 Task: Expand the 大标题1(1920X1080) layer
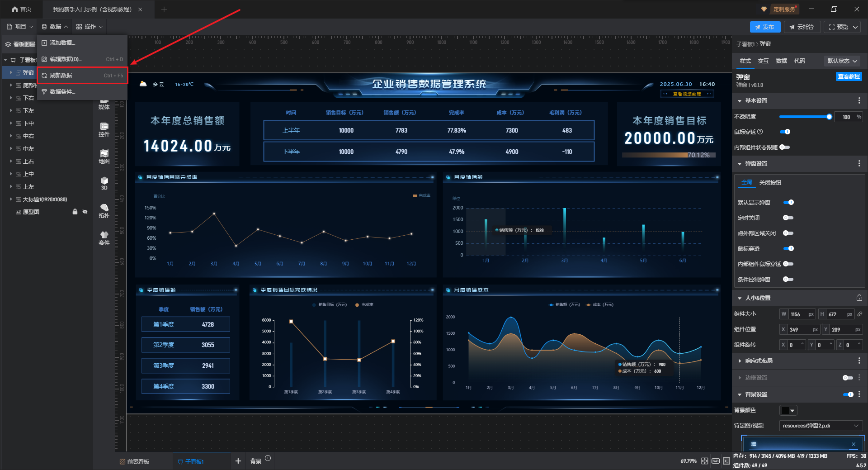(11, 199)
